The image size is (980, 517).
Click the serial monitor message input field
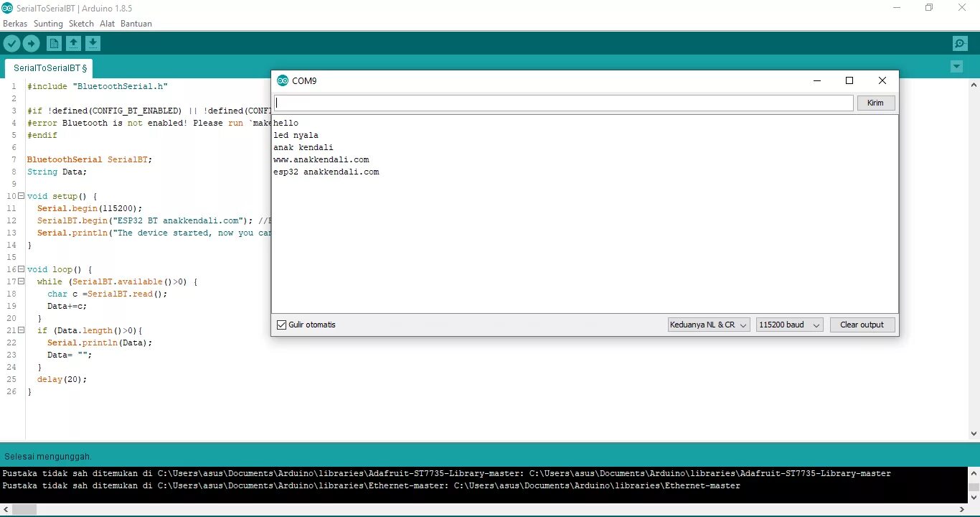tap(563, 103)
